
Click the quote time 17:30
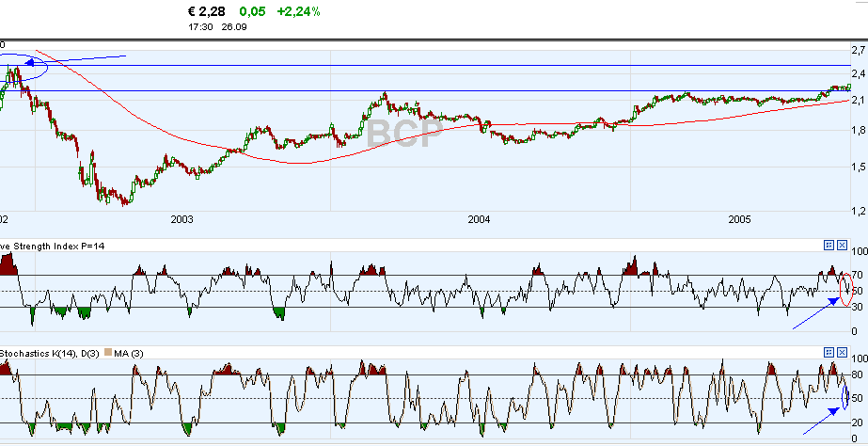coord(198,26)
